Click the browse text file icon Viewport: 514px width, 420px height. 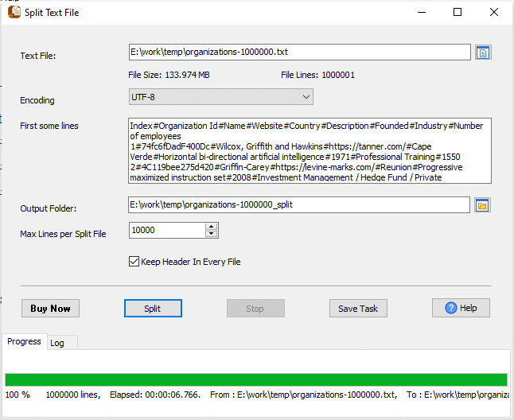(483, 52)
